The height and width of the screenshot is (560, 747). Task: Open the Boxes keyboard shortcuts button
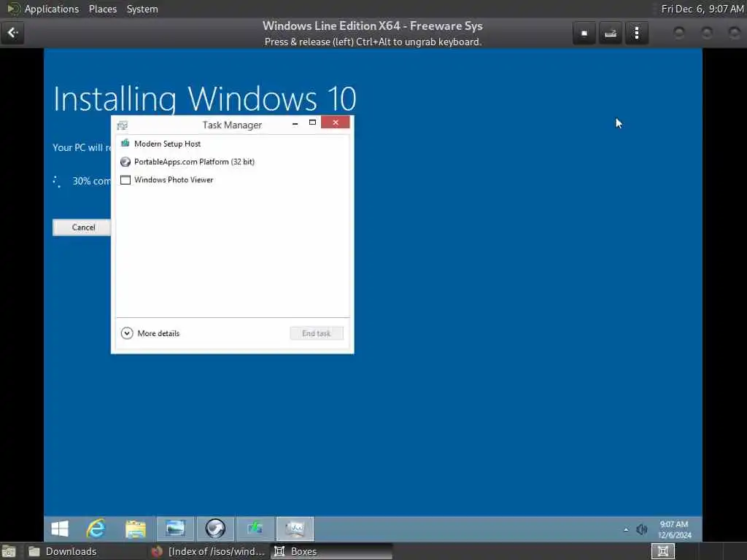(x=611, y=34)
